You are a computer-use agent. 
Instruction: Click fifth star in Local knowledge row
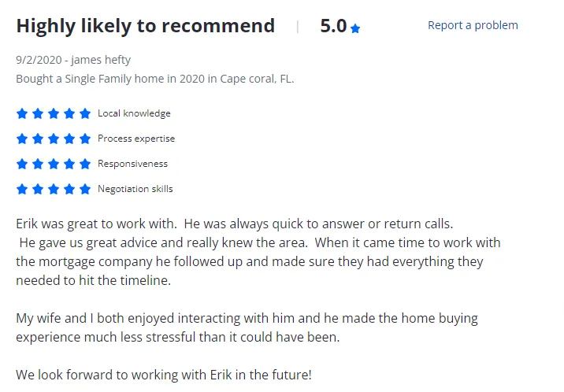pos(85,113)
